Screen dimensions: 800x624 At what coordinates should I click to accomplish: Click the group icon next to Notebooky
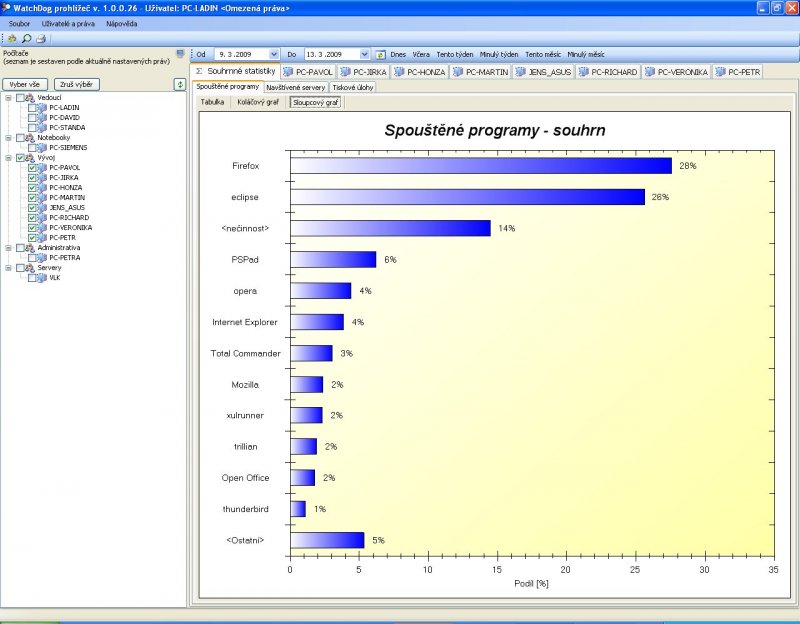click(30, 138)
